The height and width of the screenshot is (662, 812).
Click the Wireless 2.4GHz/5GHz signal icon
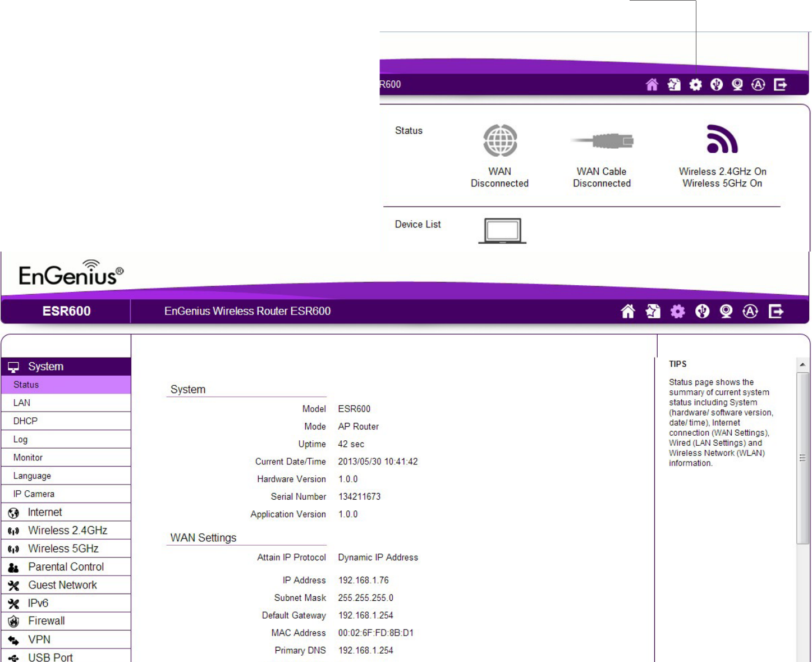click(x=722, y=139)
